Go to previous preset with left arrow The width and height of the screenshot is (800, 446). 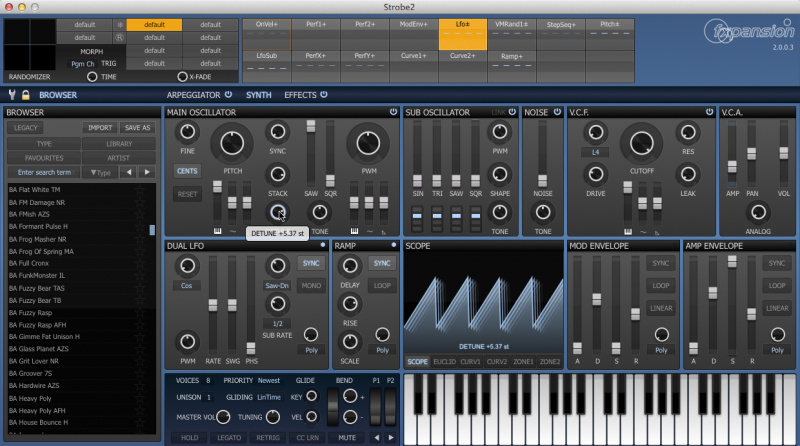coord(127,173)
